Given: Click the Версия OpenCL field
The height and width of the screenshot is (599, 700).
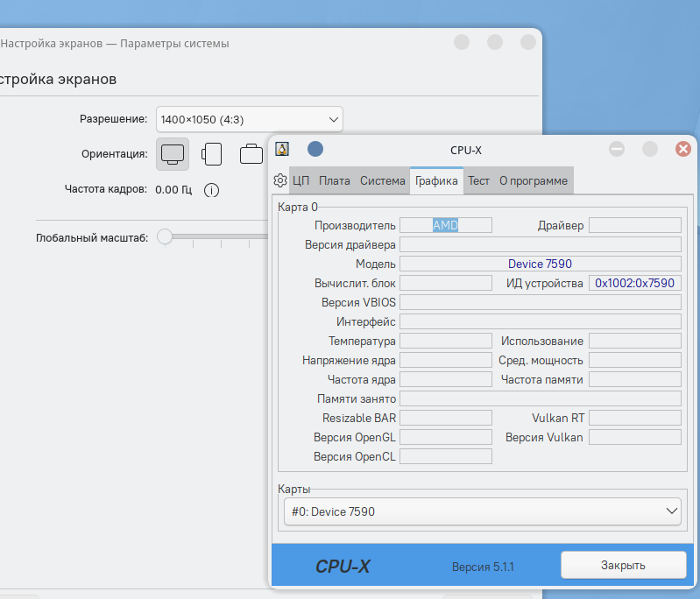Looking at the screenshot, I should tap(446, 456).
